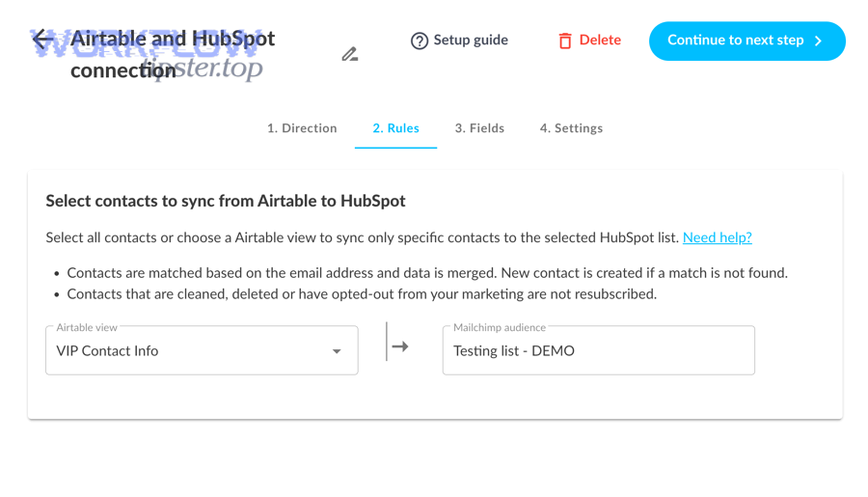Click Continue to next step button

coord(746,41)
